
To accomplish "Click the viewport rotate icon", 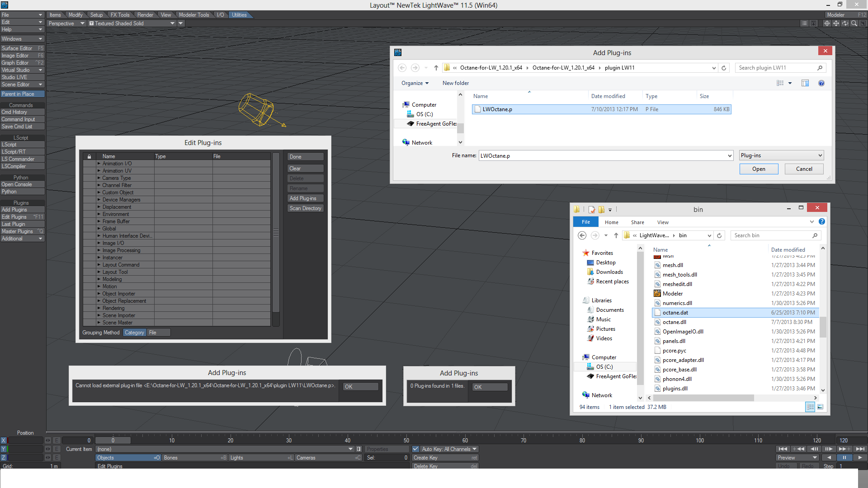I will [x=845, y=23].
